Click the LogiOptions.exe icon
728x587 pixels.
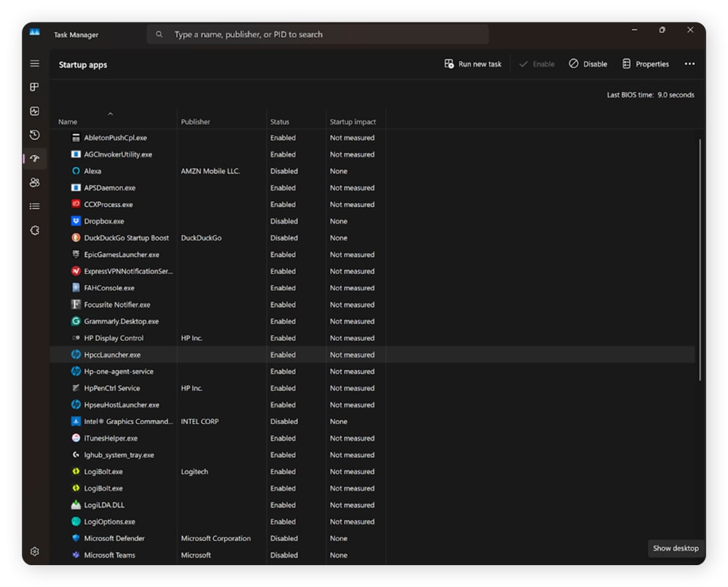point(76,521)
